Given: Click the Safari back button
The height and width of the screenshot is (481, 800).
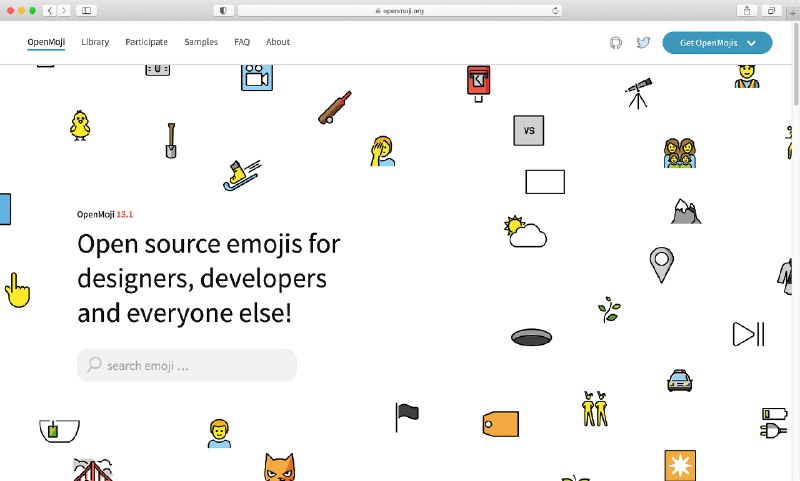Looking at the screenshot, I should tap(49, 10).
